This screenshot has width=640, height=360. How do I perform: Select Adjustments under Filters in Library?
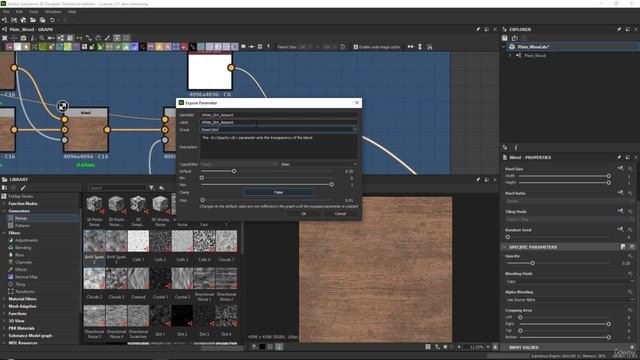pos(26,240)
